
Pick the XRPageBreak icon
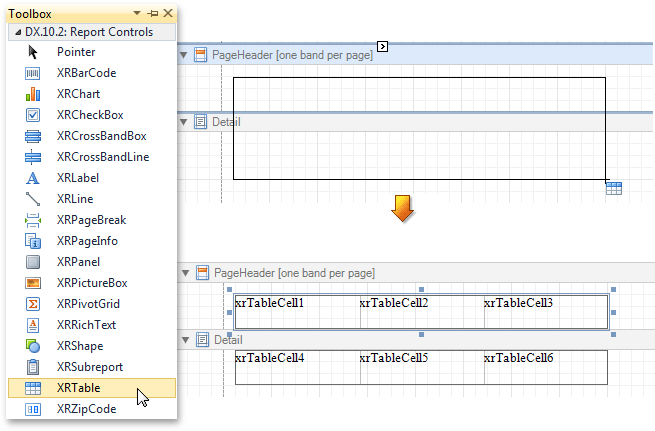coord(33,220)
